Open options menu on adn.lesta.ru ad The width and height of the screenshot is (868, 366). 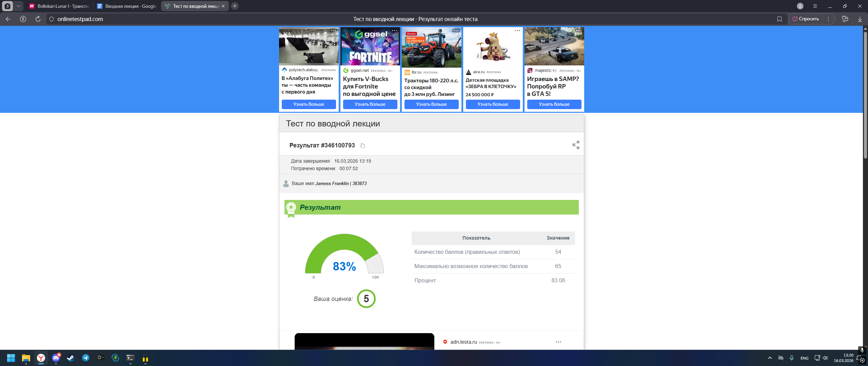[558, 342]
